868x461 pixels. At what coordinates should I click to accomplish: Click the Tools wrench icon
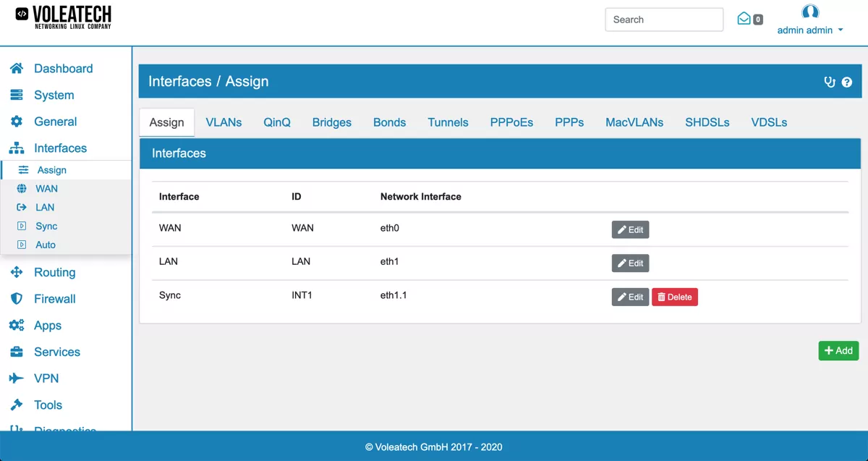(x=17, y=405)
